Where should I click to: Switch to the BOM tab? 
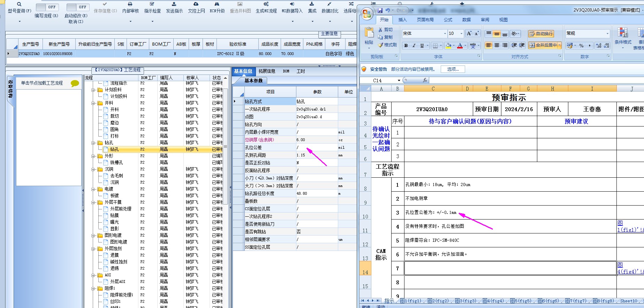[286, 71]
